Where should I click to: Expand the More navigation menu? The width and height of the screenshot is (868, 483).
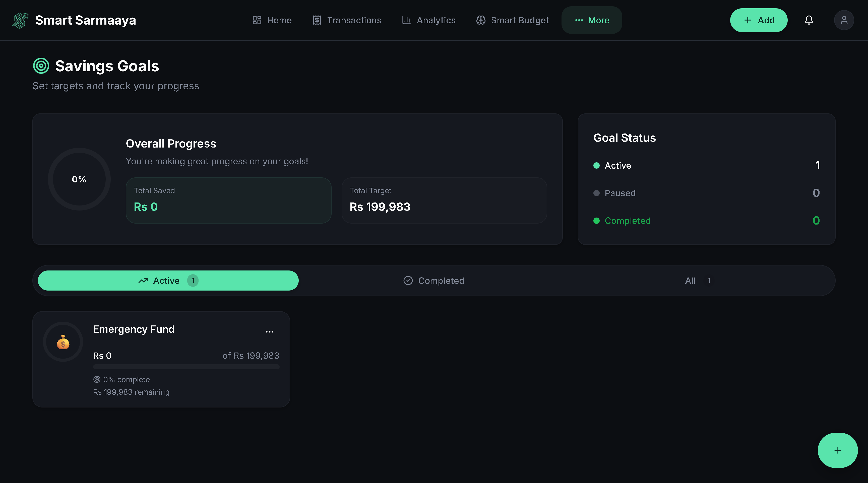[592, 20]
